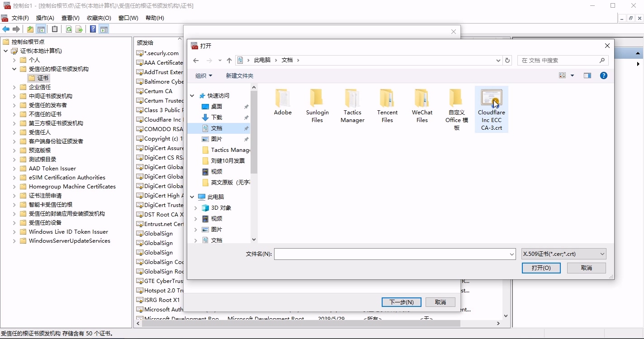Select the 自定义 Office 模板 folder
This screenshot has width=644, height=339.
pos(457,109)
